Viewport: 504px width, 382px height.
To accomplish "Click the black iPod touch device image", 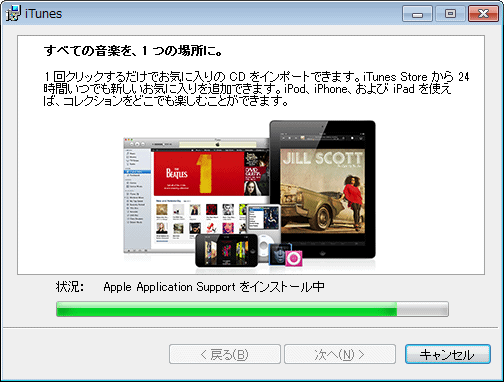I will (227, 250).
